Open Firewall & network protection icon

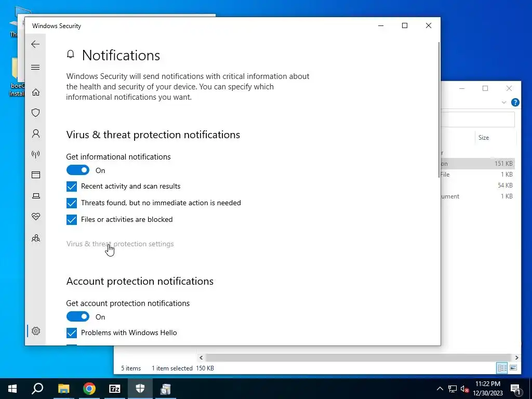(36, 154)
